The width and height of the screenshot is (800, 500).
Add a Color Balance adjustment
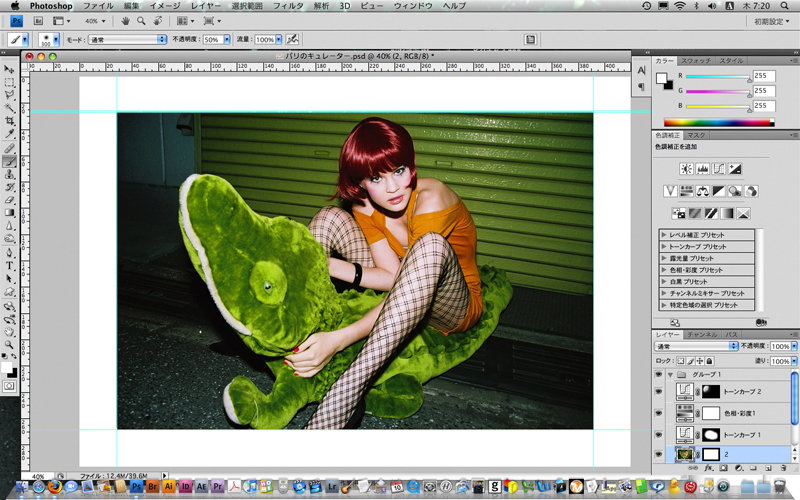[x=703, y=191]
